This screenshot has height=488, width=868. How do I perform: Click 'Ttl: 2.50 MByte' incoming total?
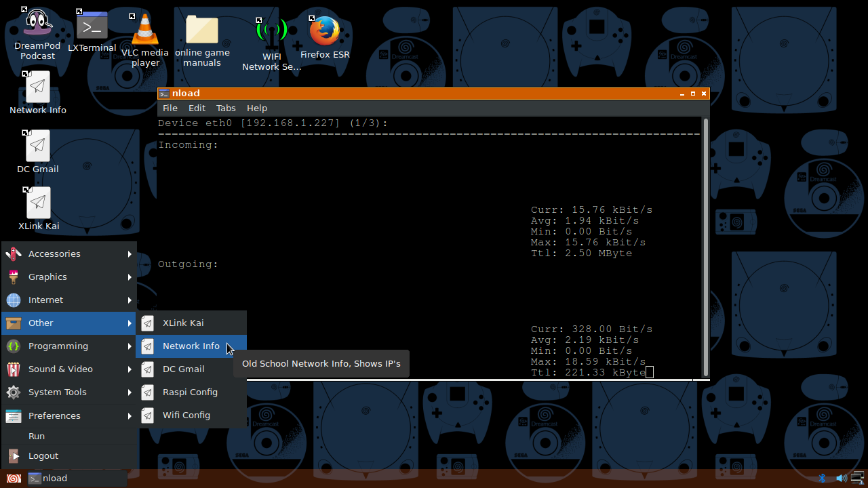coord(582,253)
